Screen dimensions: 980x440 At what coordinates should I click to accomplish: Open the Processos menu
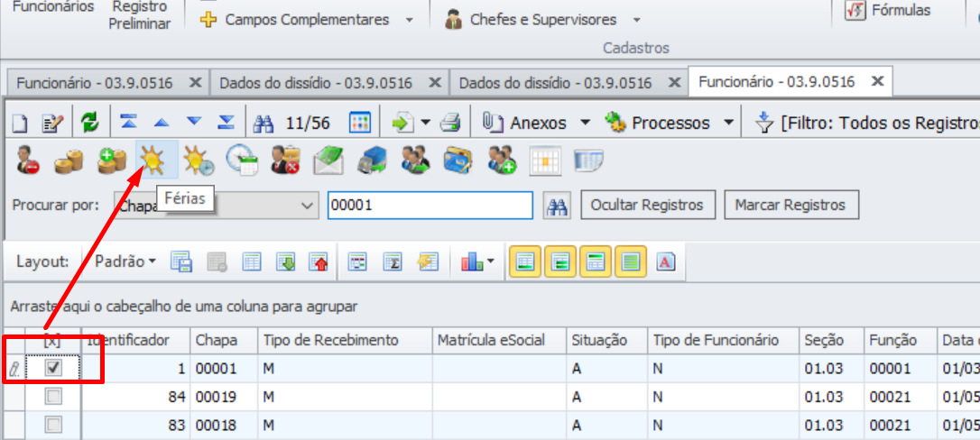[x=657, y=123]
